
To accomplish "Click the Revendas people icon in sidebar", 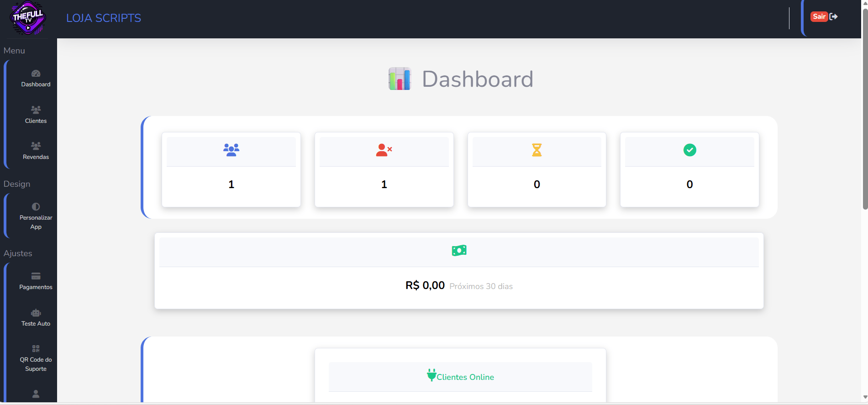I will 36,146.
